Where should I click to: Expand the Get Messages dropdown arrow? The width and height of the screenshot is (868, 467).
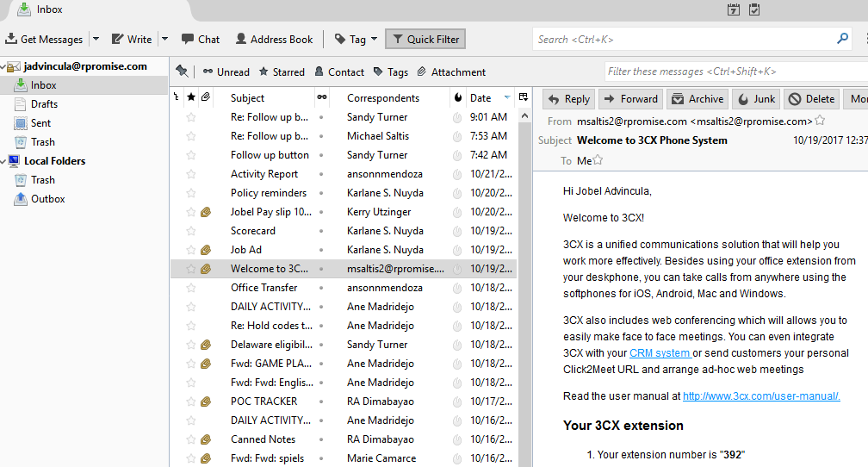click(x=96, y=39)
